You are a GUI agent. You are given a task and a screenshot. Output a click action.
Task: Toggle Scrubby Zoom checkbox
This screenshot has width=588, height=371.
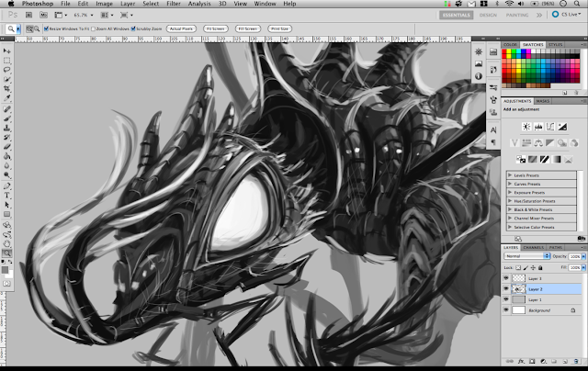pos(133,28)
